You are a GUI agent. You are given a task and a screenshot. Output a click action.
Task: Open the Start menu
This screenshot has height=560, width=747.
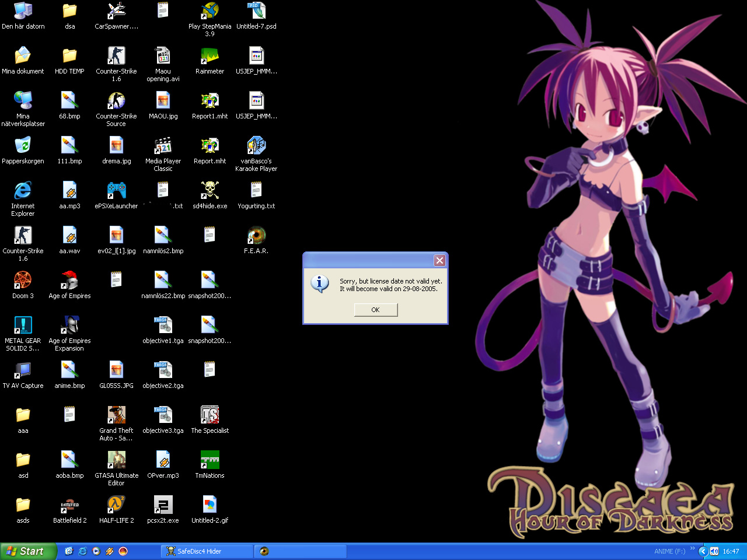28,551
